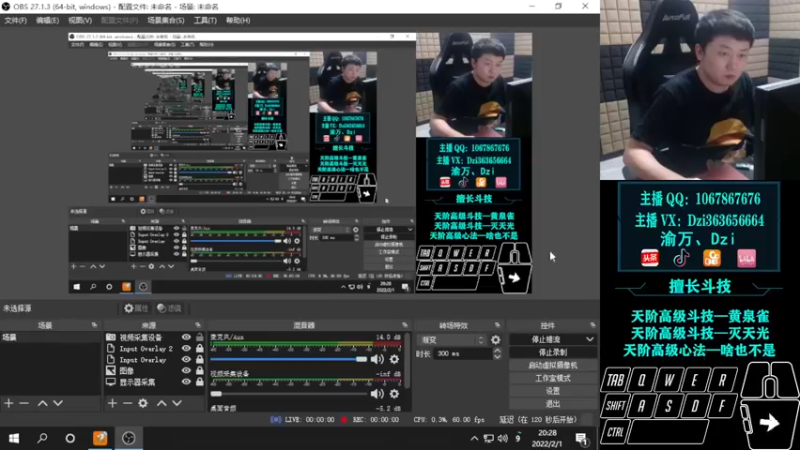
Task: Remove selected scene with minus icon
Action: [24, 403]
